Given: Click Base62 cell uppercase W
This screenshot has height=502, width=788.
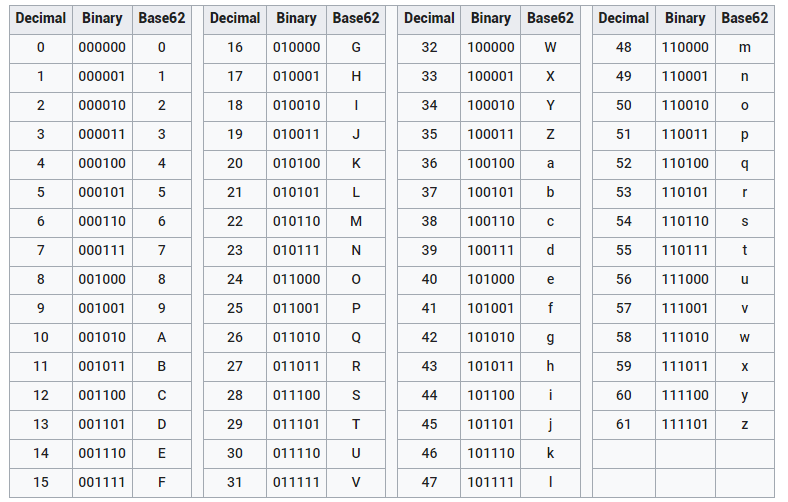Looking at the screenshot, I should pyautogui.click(x=550, y=48).
